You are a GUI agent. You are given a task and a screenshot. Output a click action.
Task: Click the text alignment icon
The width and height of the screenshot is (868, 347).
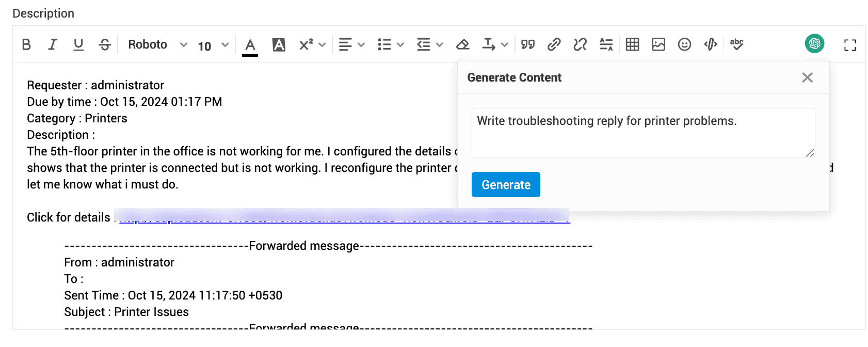pos(345,45)
